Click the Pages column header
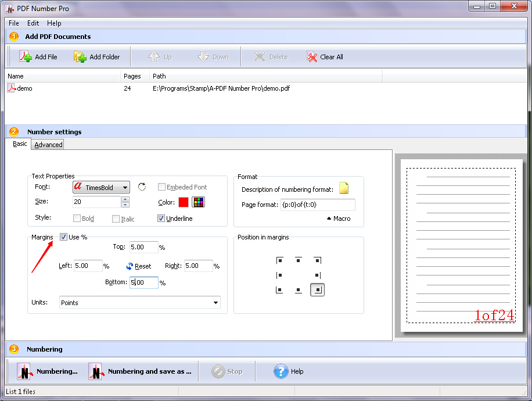The image size is (532, 401). 135,76
